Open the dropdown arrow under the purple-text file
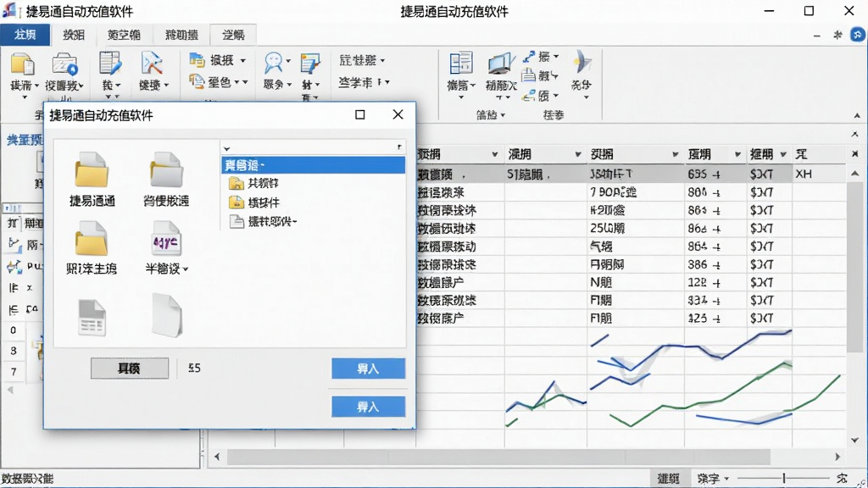Viewport: 868px width, 488px height. (186, 269)
